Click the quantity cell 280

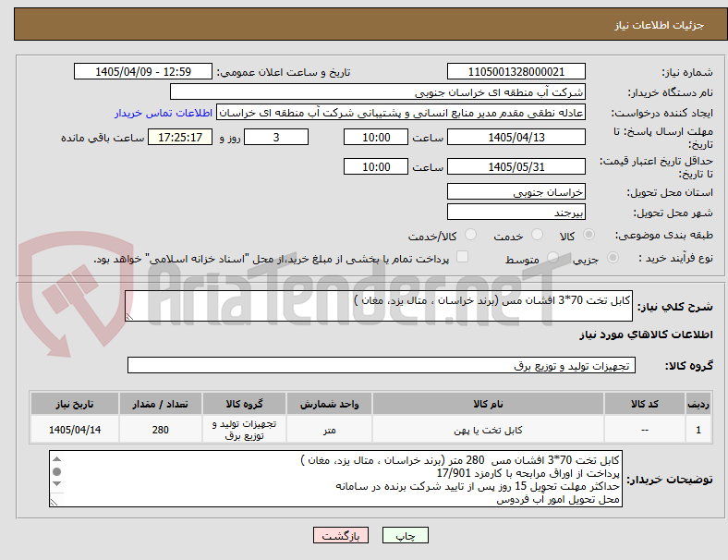click(160, 430)
